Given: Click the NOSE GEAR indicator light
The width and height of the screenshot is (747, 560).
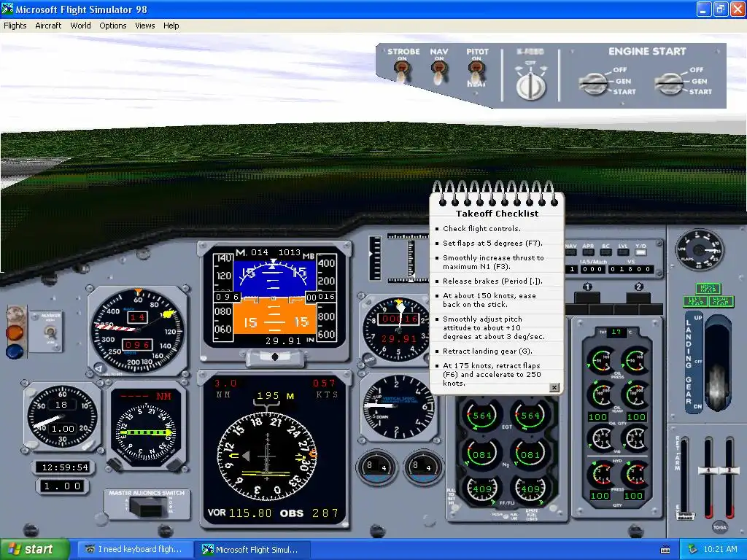Looking at the screenshot, I should [x=708, y=289].
